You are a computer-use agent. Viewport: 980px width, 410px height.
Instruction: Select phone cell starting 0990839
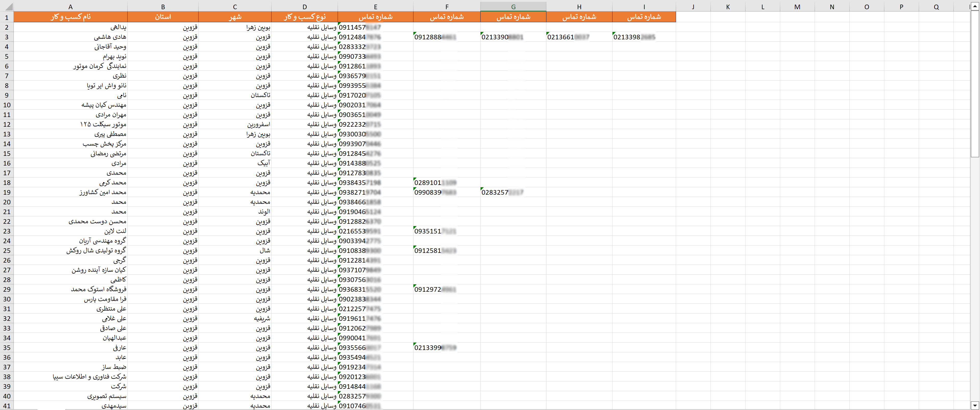pos(447,192)
